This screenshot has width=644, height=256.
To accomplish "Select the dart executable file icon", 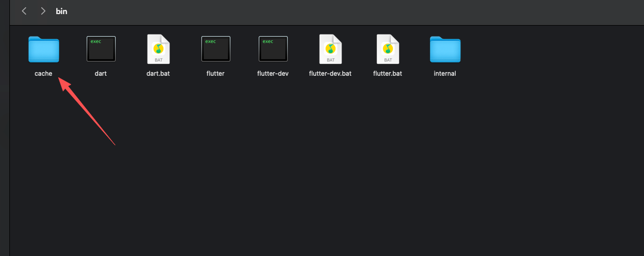I will coord(101,49).
